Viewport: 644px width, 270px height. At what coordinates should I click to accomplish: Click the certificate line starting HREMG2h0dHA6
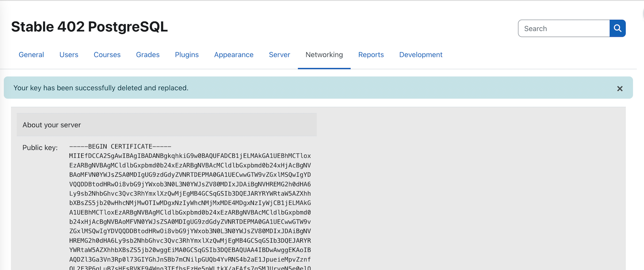tap(190, 240)
